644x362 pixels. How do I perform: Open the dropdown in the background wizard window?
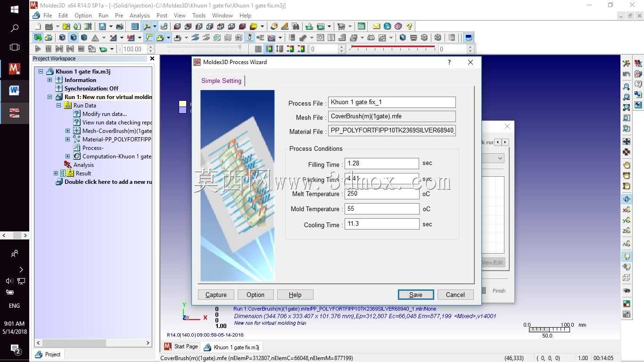[x=500, y=158]
